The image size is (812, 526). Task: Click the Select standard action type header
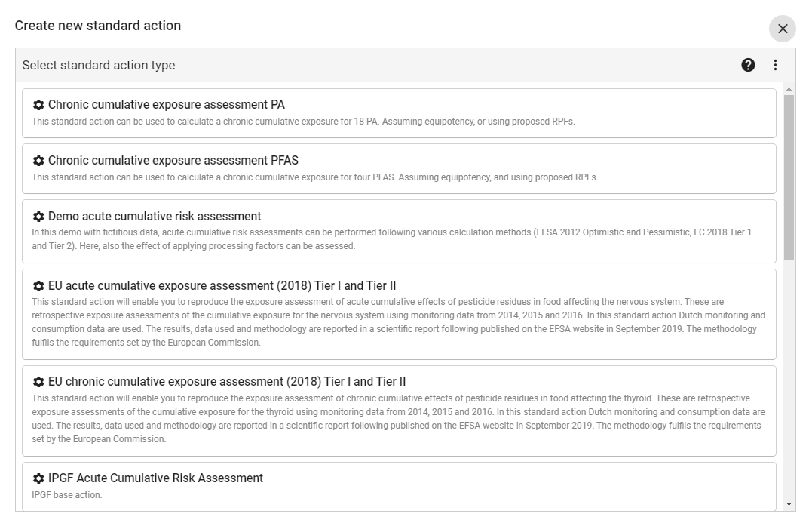click(98, 65)
